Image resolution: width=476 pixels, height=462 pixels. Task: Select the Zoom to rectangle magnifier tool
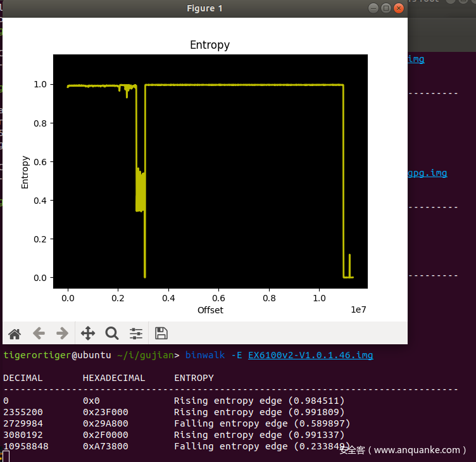pyautogui.click(x=112, y=333)
